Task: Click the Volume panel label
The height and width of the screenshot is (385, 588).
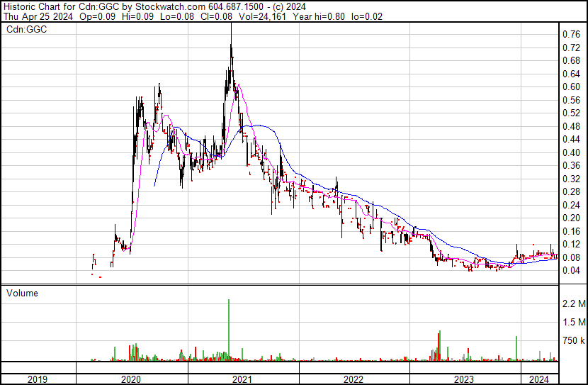Action: pos(22,294)
